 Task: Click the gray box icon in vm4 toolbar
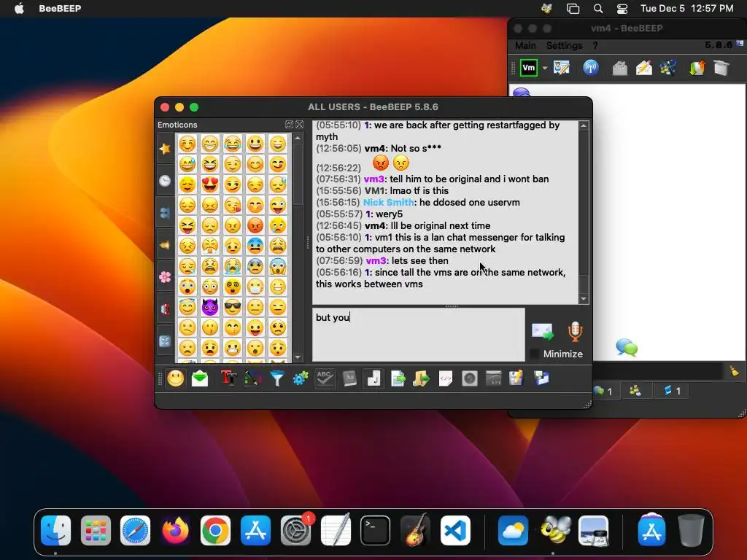tap(721, 68)
